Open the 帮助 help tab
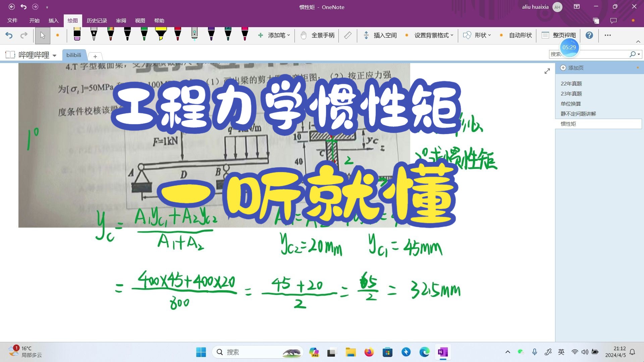Screen dimensions: 644x362 click(159, 20)
